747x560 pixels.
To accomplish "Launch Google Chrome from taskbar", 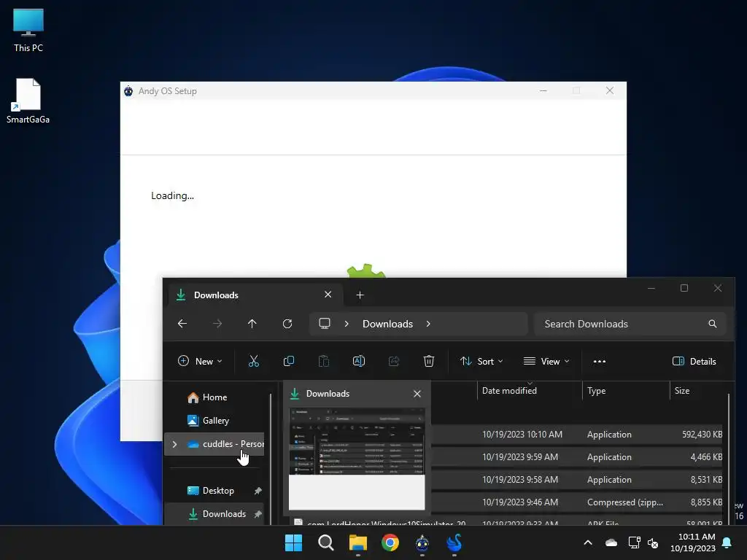I will (x=390, y=542).
